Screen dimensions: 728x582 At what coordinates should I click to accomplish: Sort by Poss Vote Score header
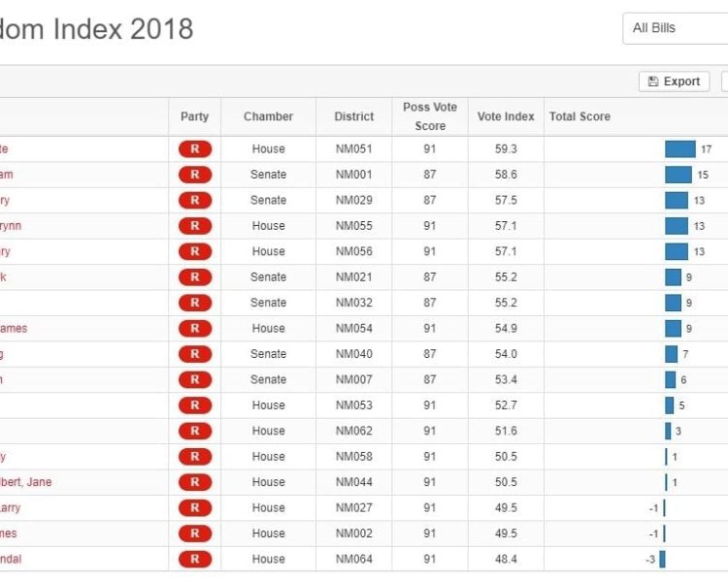pyautogui.click(x=430, y=116)
